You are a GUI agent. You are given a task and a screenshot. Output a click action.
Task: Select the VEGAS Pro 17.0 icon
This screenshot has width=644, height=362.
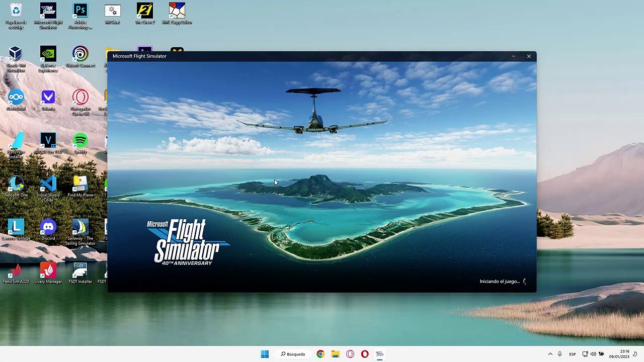(x=48, y=144)
